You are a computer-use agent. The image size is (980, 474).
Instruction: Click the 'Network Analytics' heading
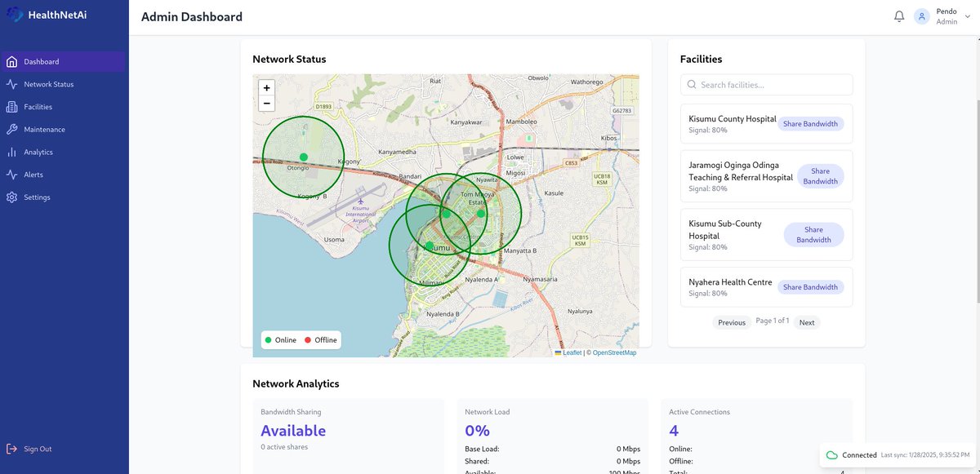[296, 383]
